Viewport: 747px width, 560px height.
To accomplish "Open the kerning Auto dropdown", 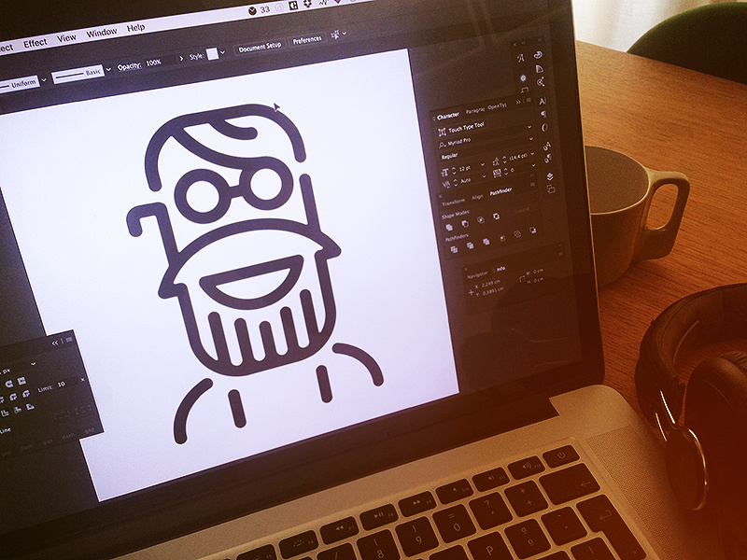I will point(484,176).
